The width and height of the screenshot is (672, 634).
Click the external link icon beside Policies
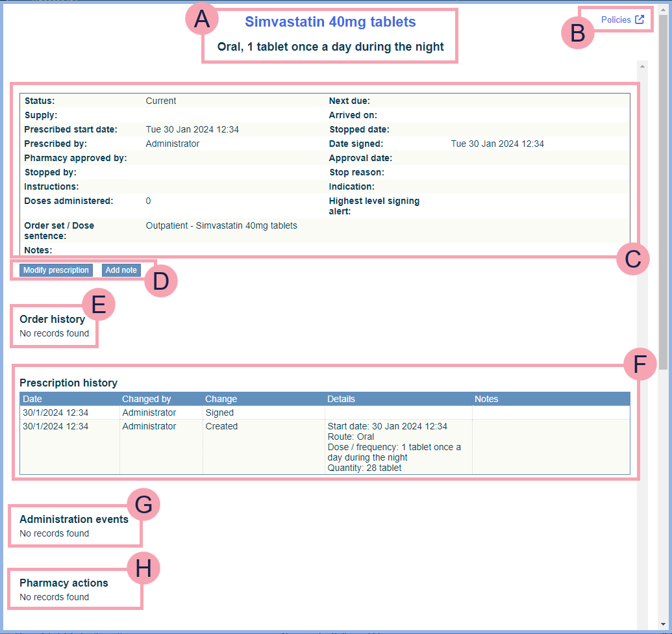click(640, 19)
